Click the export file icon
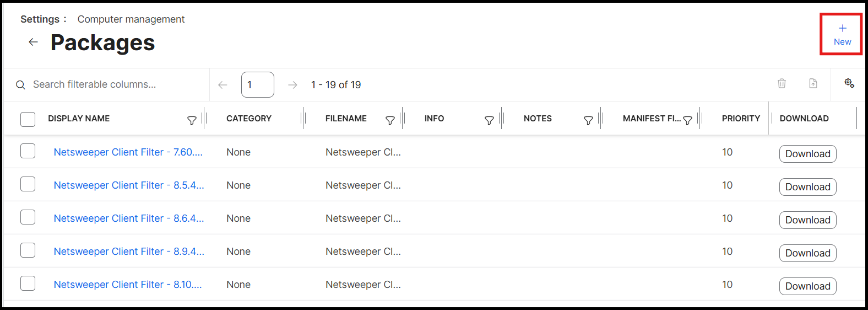The height and width of the screenshot is (310, 868). pyautogui.click(x=813, y=83)
